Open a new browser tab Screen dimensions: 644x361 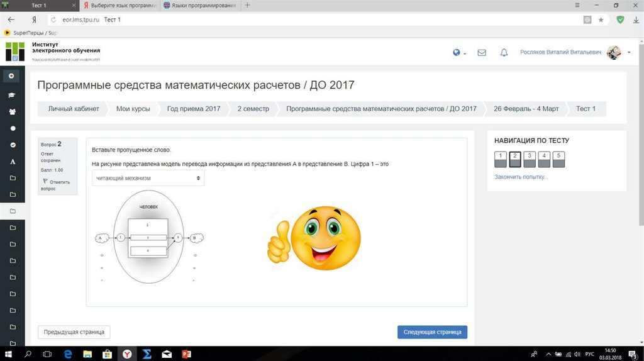click(x=247, y=5)
